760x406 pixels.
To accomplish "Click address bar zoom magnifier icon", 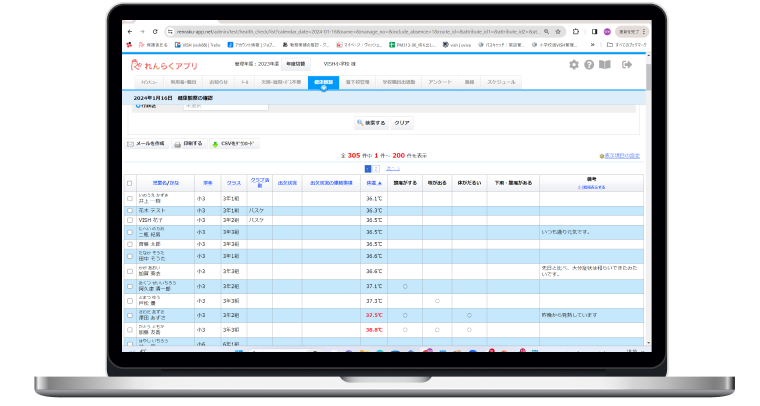I will 546,31.
